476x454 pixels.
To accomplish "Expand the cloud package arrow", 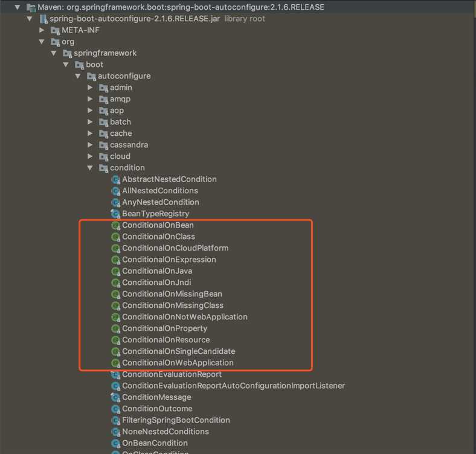I will pyautogui.click(x=90, y=156).
